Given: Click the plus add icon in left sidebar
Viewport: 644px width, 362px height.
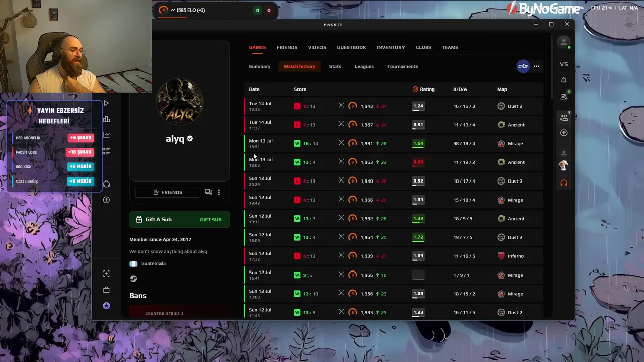Looking at the screenshot, I should [106, 200].
